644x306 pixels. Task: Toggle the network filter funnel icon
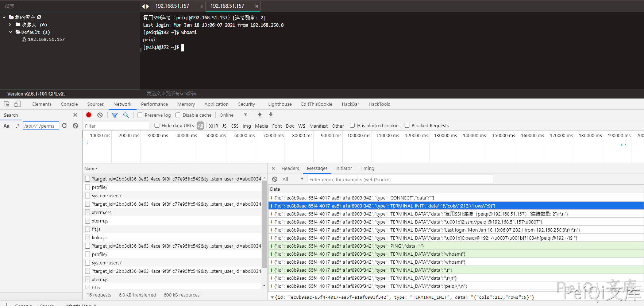(115, 115)
